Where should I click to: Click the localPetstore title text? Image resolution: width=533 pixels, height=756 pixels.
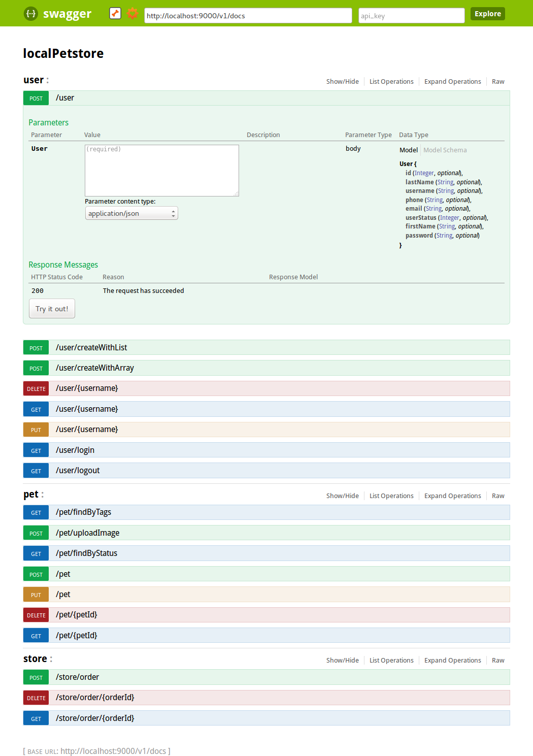click(63, 53)
